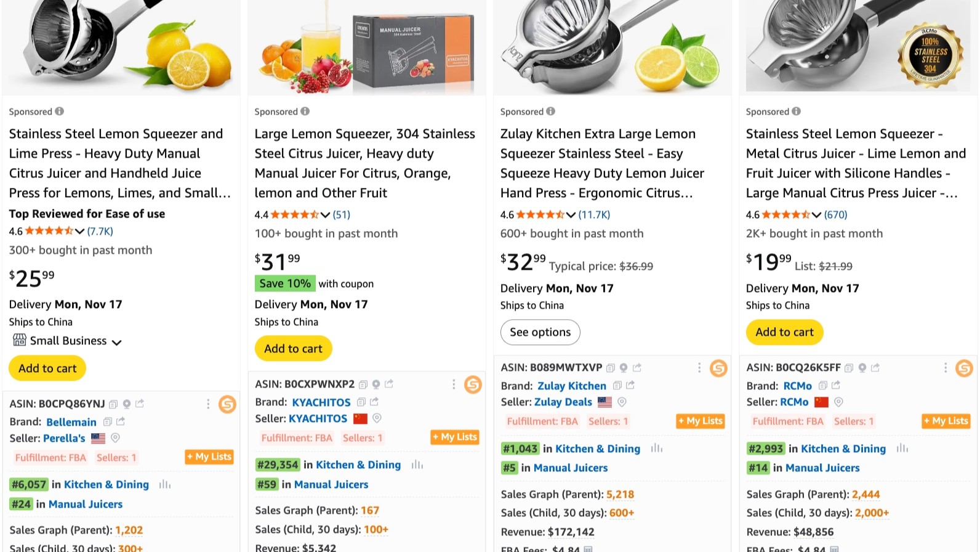The image size is (980, 552).
Task: Add the RCMo lemon squeezer to cart
Action: click(784, 332)
